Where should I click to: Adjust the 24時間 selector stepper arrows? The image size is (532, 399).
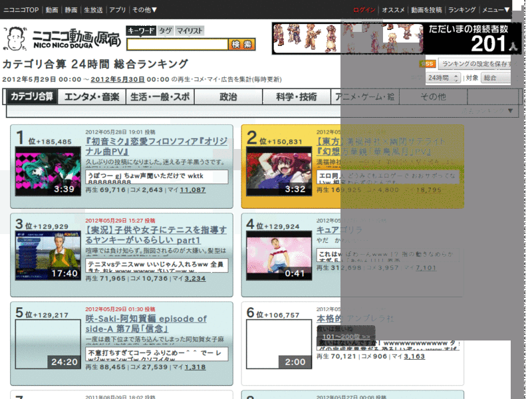(457, 76)
